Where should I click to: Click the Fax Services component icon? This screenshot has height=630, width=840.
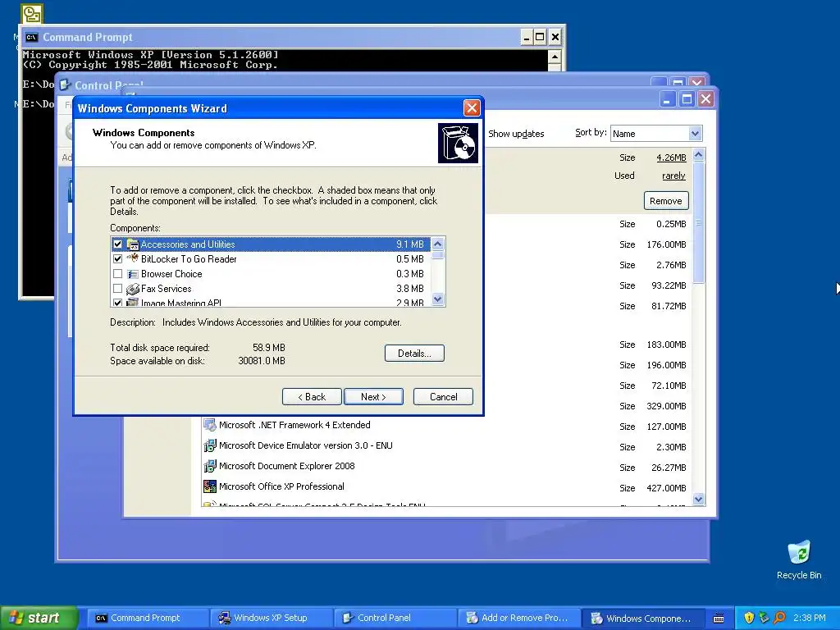132,289
